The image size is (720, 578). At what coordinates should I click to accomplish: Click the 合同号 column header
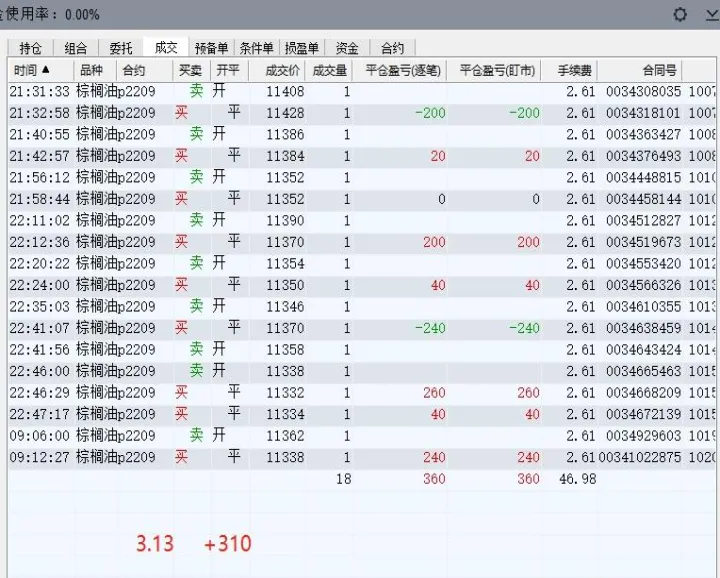640,70
